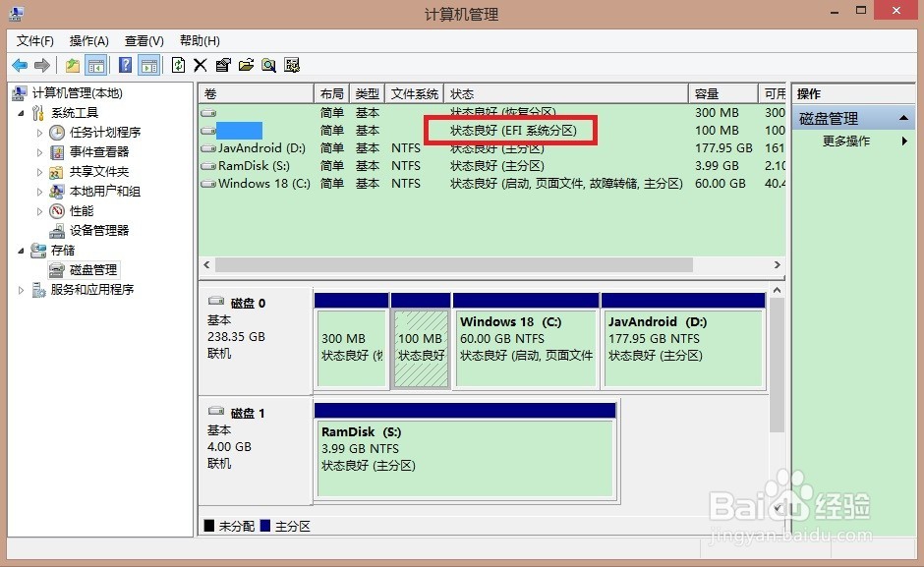Open the Help icon on the toolbar

coord(125,65)
